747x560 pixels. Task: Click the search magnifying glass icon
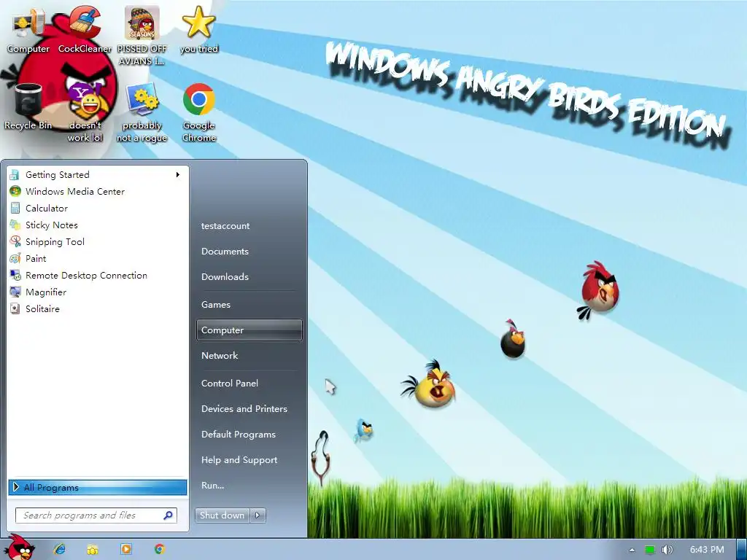click(169, 516)
